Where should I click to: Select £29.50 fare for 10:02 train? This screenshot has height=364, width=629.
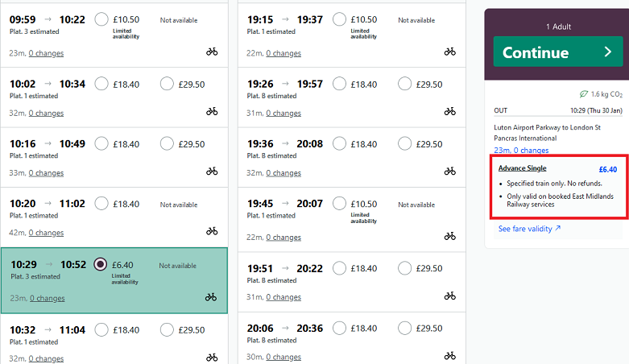pyautogui.click(x=167, y=84)
